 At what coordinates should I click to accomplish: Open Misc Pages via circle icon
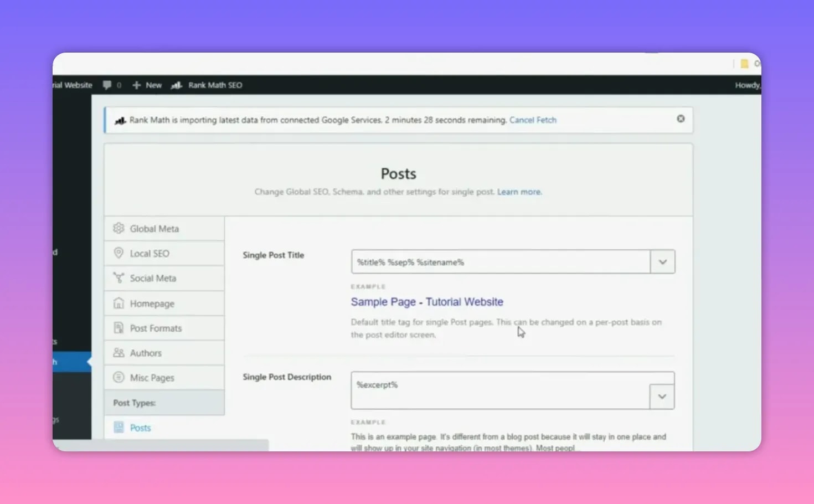pos(119,377)
